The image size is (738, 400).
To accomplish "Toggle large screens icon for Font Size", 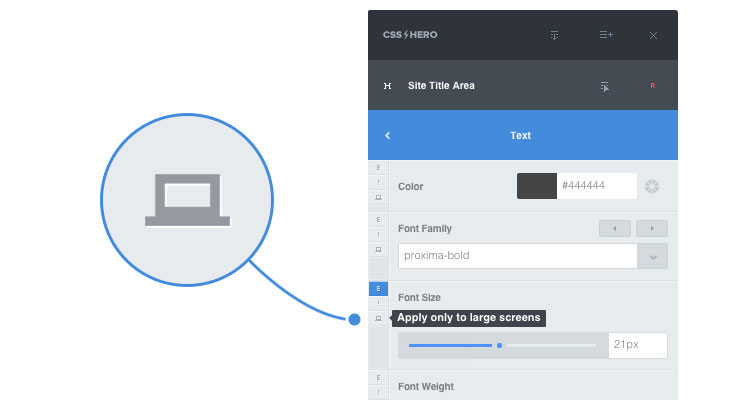I will coord(378,319).
